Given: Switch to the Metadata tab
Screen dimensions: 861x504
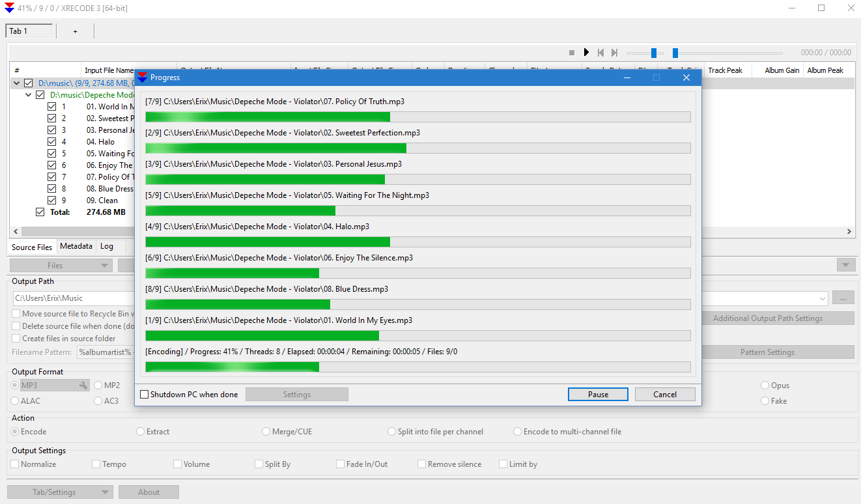Looking at the screenshot, I should [x=76, y=246].
